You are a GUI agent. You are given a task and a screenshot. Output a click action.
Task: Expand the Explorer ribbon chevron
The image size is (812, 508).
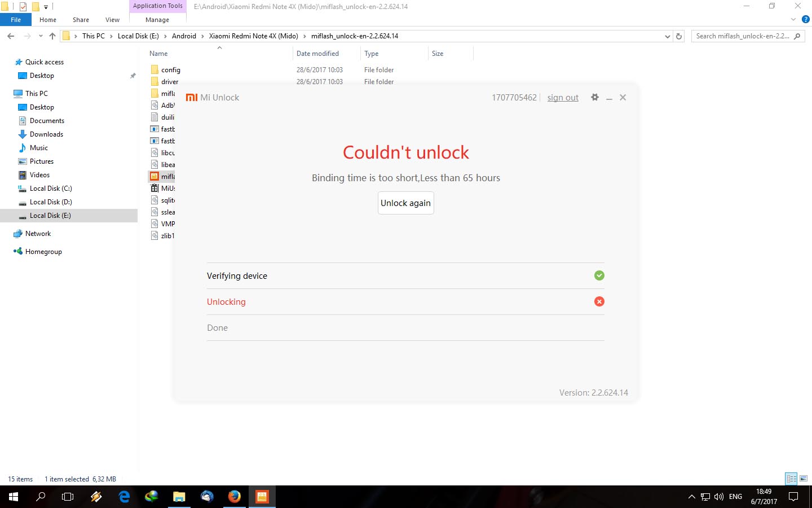coord(793,19)
